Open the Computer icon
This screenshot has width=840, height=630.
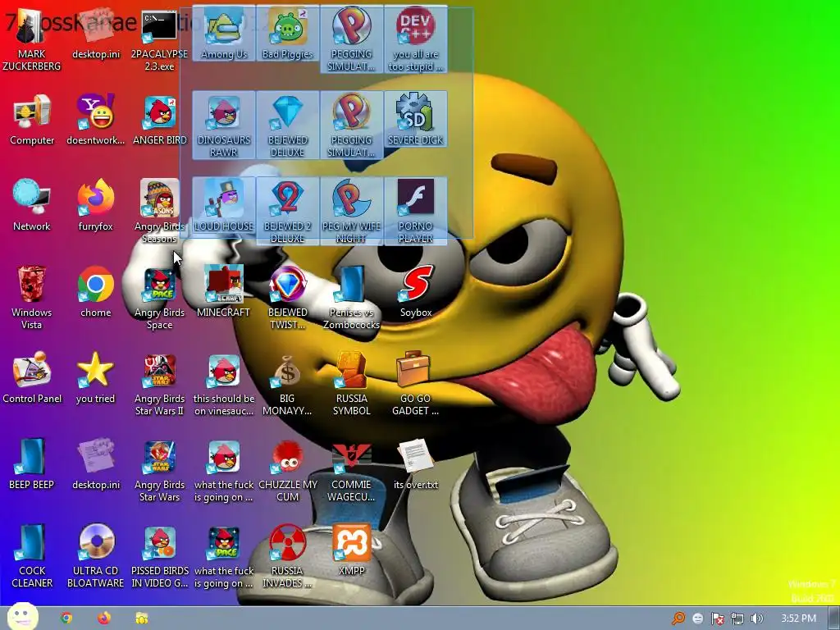coord(32,119)
